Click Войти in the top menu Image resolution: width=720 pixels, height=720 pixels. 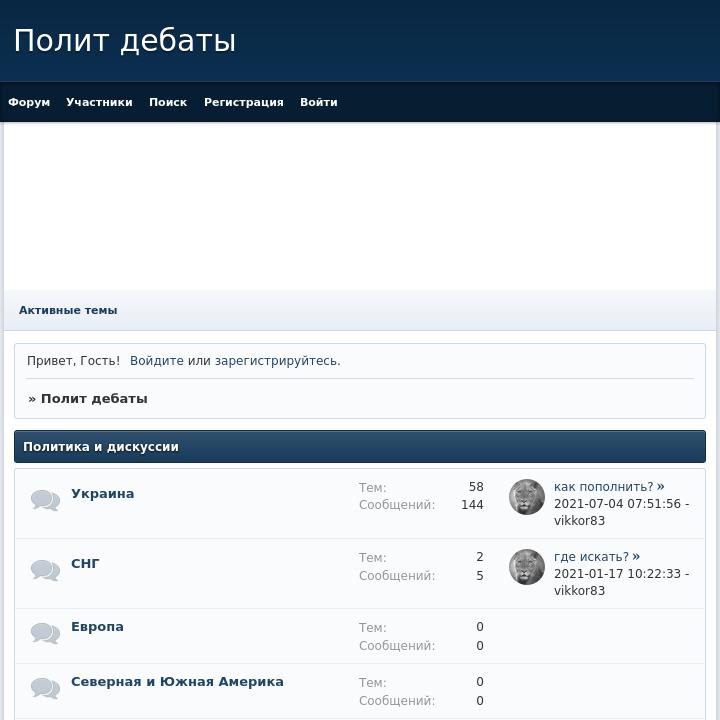coord(319,102)
